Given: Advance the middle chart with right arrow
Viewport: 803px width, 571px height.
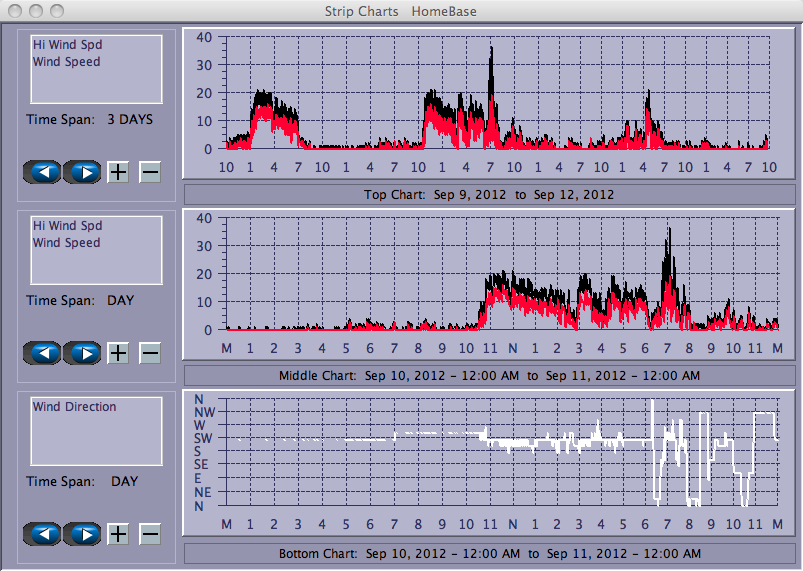Looking at the screenshot, I should click(x=83, y=353).
